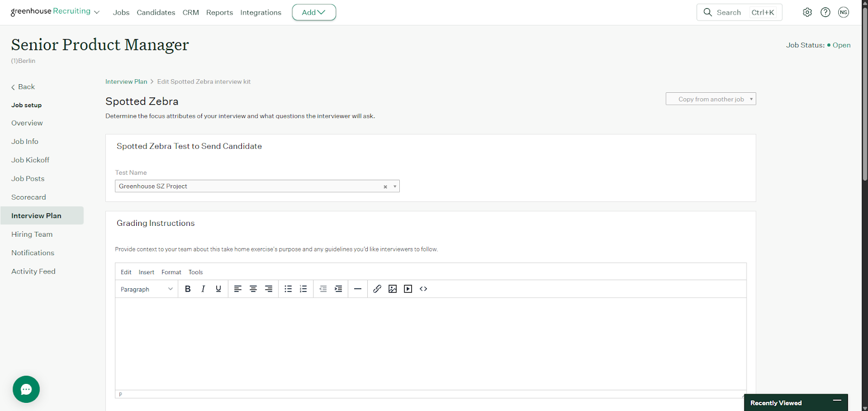Open Integrations in top navigation
Image resolution: width=868 pixels, height=411 pixels.
261,12
